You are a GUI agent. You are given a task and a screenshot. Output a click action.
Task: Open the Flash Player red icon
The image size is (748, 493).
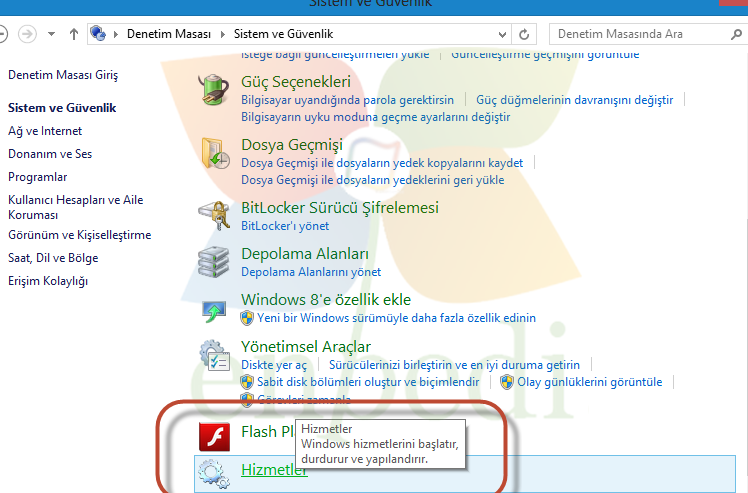[214, 437]
